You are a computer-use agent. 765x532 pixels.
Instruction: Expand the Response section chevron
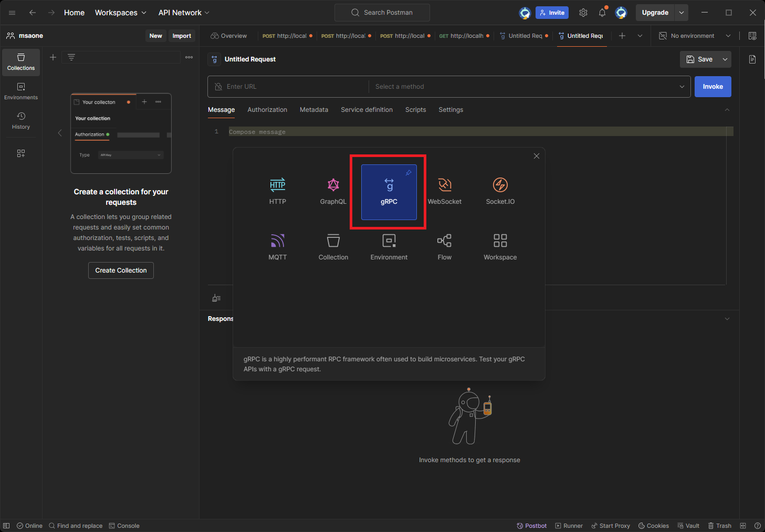coord(727,319)
